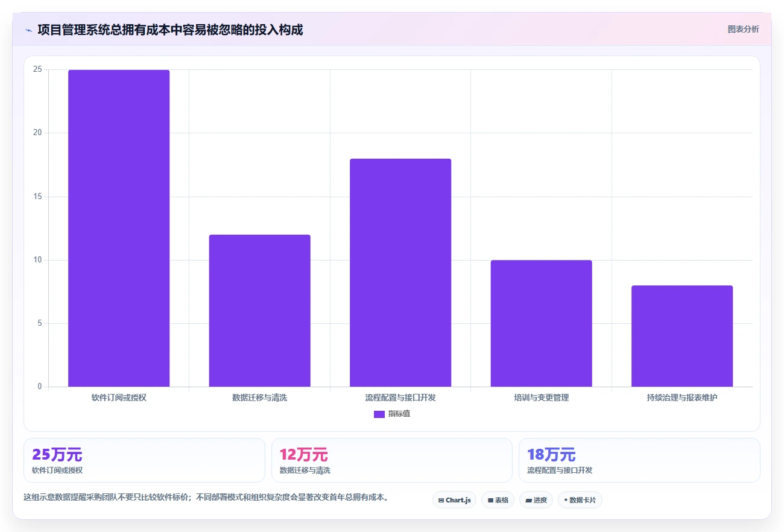The height and width of the screenshot is (532, 784).
Task: Select the 培训与变更管理 bar in chart
Action: [541, 323]
